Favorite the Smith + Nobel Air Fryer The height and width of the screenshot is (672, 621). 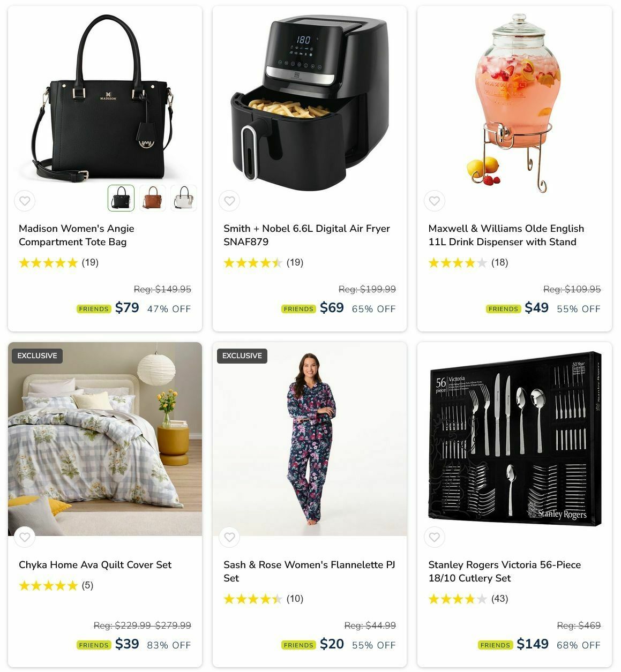coord(229,201)
